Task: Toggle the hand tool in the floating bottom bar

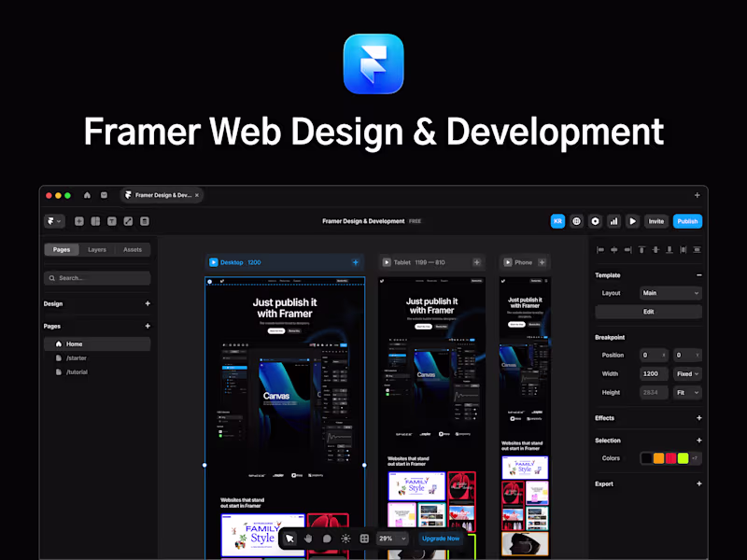Action: (308, 539)
